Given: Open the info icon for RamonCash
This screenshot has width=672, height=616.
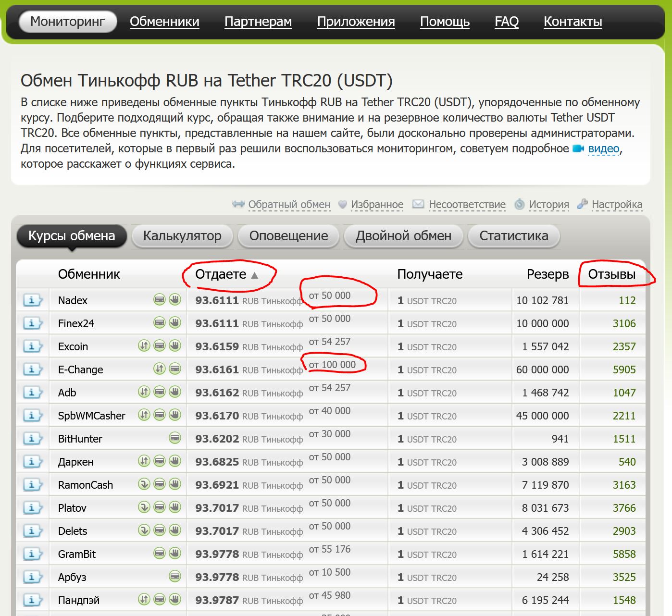Looking at the screenshot, I should tap(33, 485).
